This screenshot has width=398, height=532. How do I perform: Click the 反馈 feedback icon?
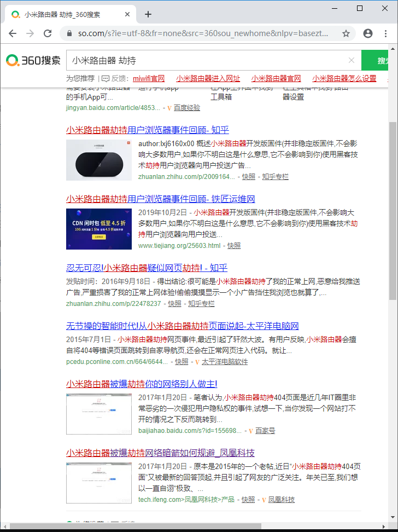(x=106, y=79)
